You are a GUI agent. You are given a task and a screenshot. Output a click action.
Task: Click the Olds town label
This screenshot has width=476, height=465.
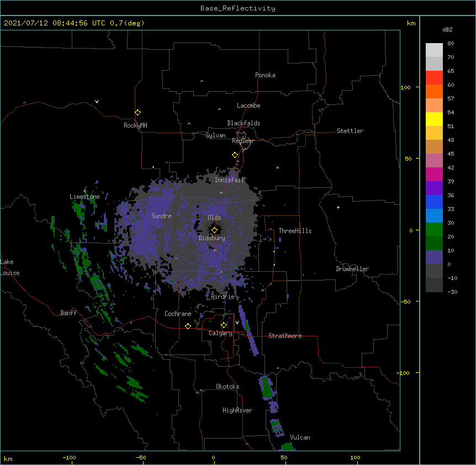214,218
